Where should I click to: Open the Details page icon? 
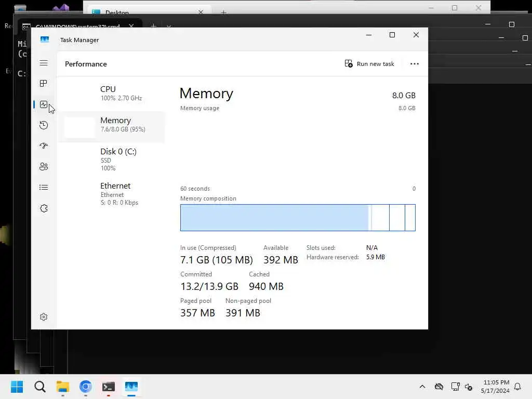[44, 187]
